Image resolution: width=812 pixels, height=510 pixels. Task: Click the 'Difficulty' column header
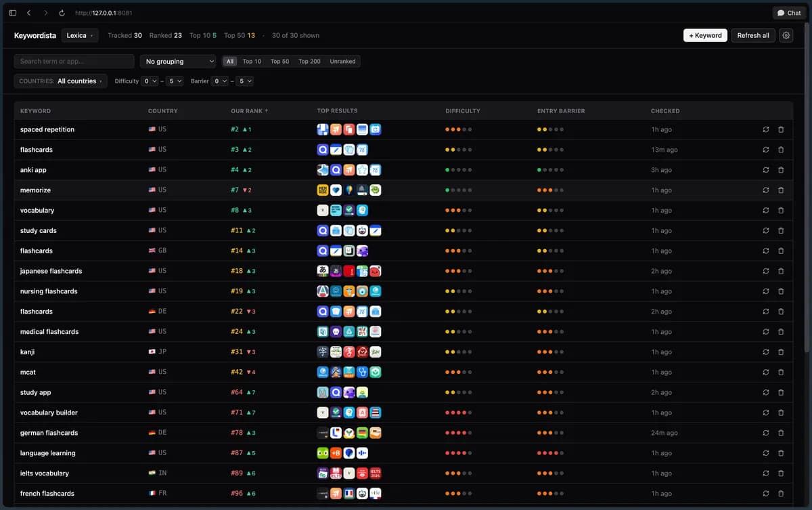click(x=463, y=111)
